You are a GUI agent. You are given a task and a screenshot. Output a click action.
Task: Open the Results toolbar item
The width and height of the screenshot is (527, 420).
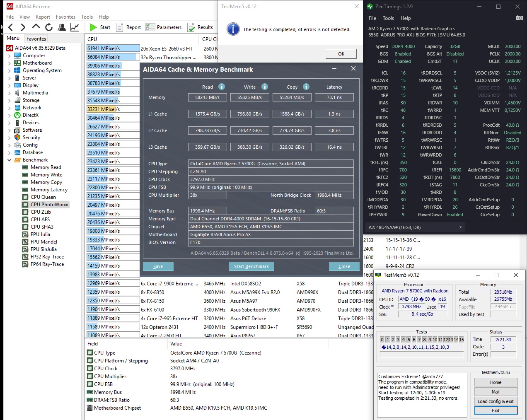click(x=201, y=27)
